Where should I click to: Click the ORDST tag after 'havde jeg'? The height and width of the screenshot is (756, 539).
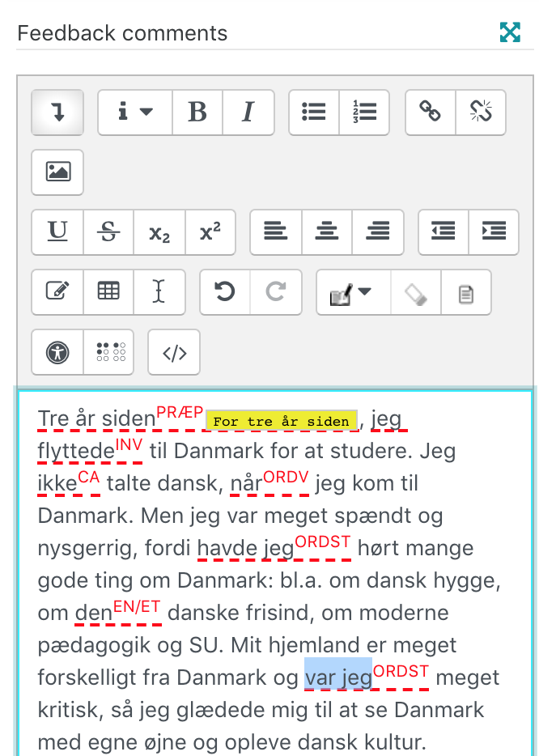pyautogui.click(x=323, y=542)
